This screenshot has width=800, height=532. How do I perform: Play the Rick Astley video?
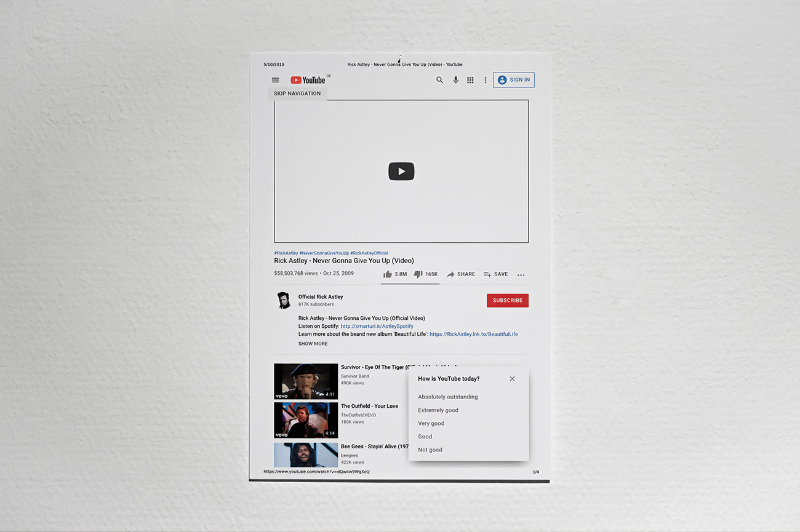pyautogui.click(x=401, y=172)
